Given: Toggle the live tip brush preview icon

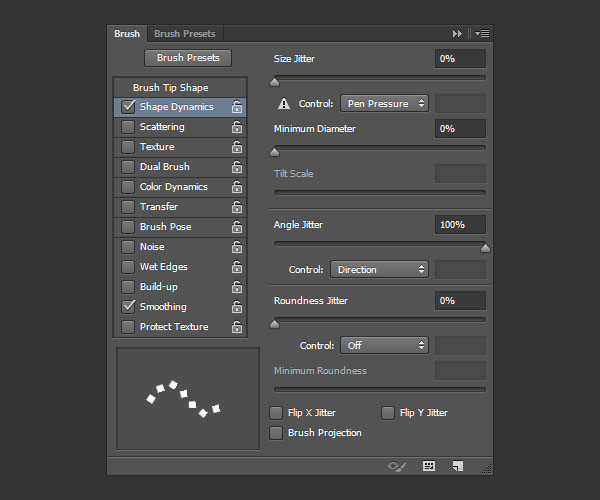Looking at the screenshot, I should pyautogui.click(x=397, y=466).
